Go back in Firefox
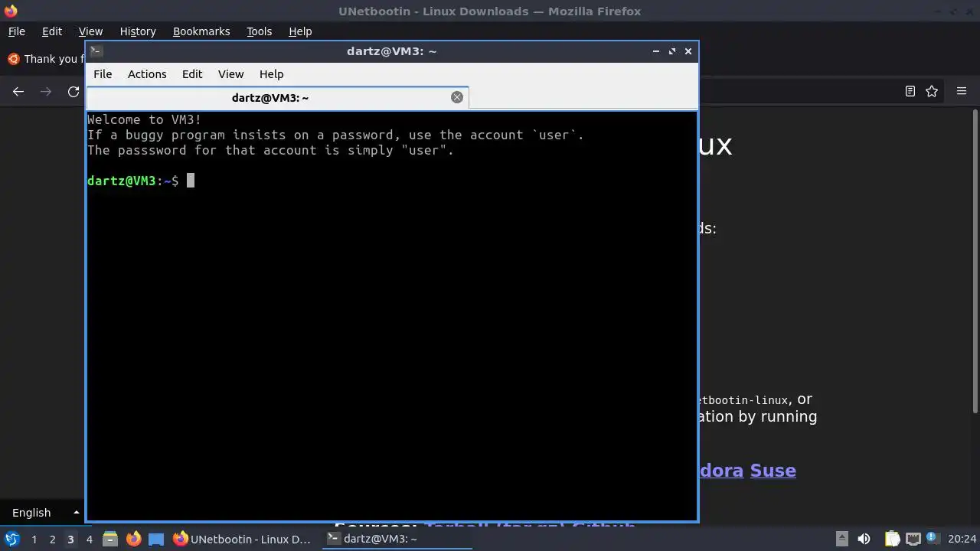Screen dimensions: 980x551 18,92
